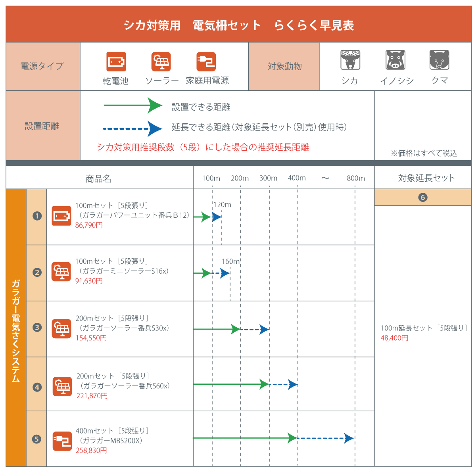The image size is (476, 472).
Task: Click the deer (シカ) animal icon
Action: 350,60
